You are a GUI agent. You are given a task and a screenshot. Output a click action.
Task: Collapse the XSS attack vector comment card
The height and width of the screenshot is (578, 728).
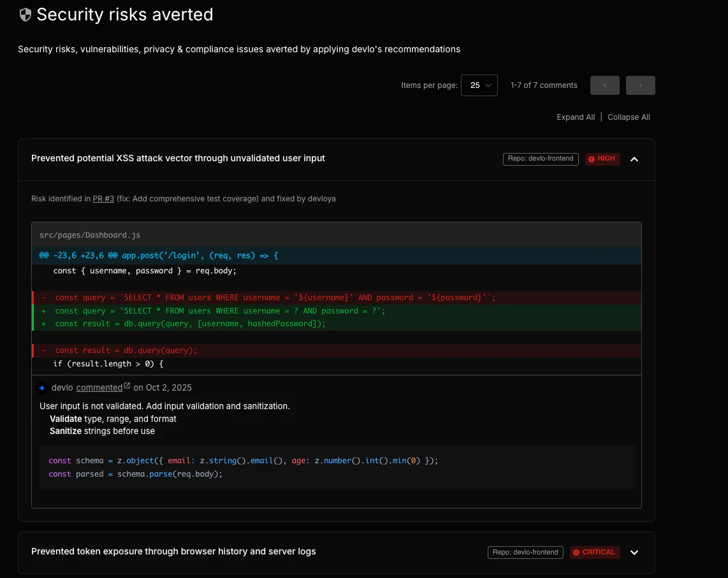point(634,159)
